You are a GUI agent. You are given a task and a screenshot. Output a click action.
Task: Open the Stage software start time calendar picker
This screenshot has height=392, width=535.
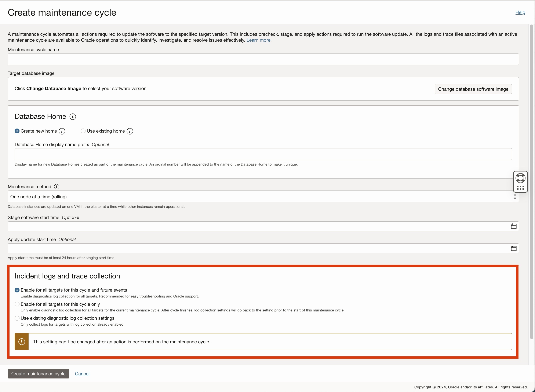[x=514, y=226]
